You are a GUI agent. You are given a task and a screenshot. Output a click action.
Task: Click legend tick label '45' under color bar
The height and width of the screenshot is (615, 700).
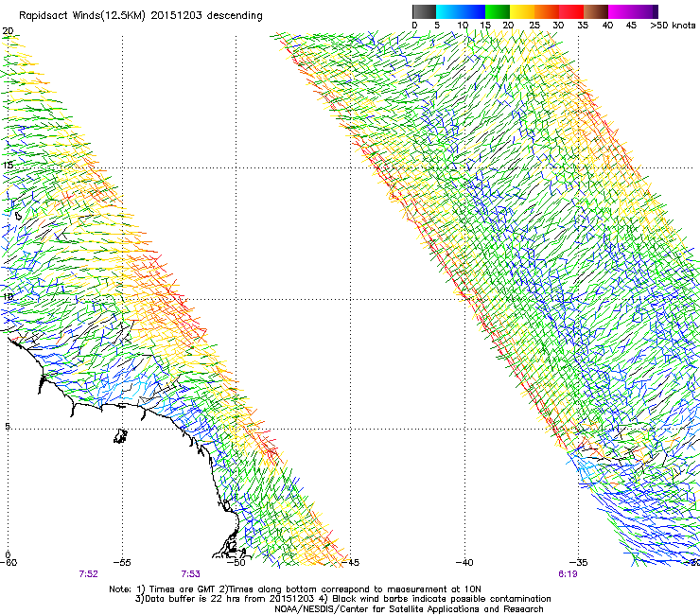click(x=631, y=26)
